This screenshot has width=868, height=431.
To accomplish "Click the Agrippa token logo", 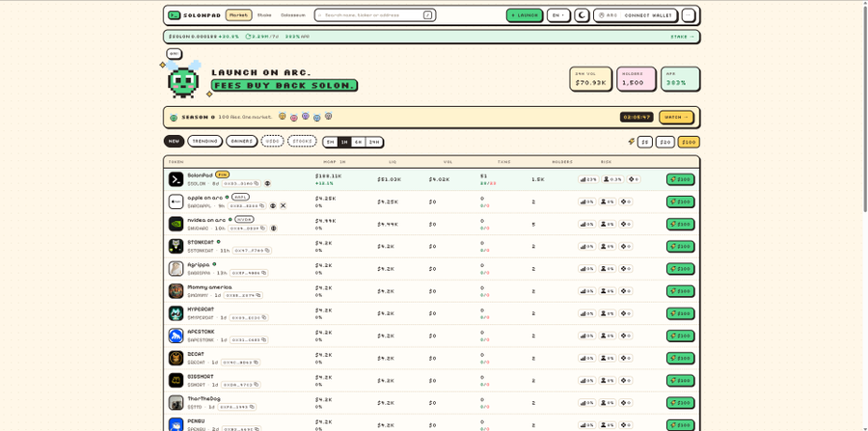I will (x=176, y=269).
